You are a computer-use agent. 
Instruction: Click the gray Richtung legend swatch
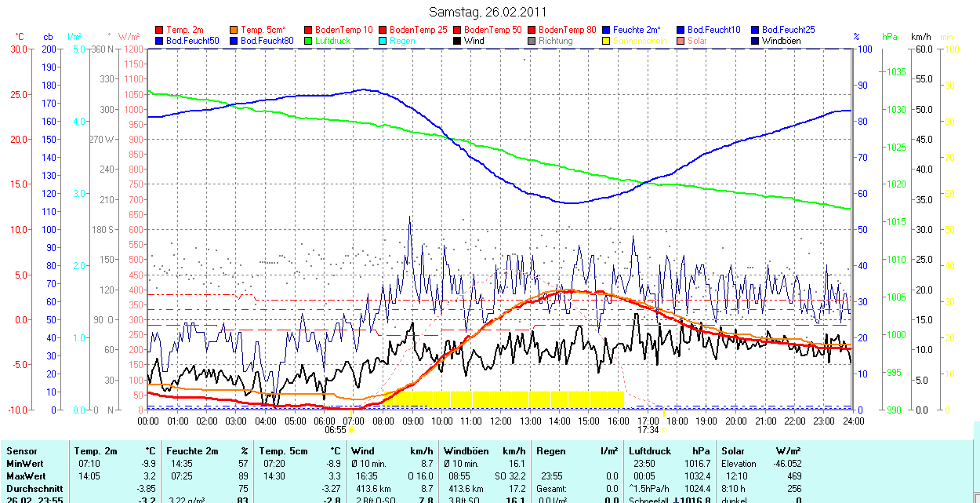532,41
